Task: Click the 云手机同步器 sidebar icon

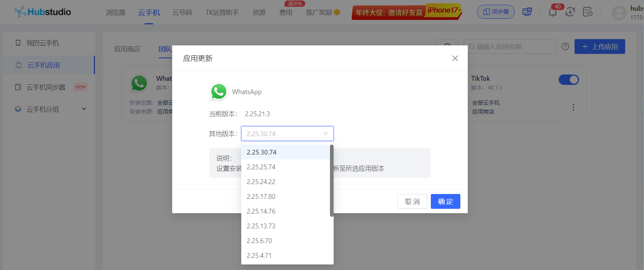Action: click(x=18, y=87)
